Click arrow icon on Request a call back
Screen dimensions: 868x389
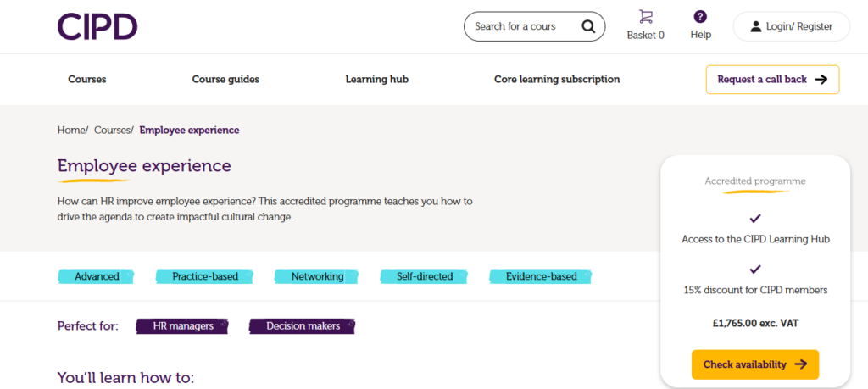[x=821, y=79]
